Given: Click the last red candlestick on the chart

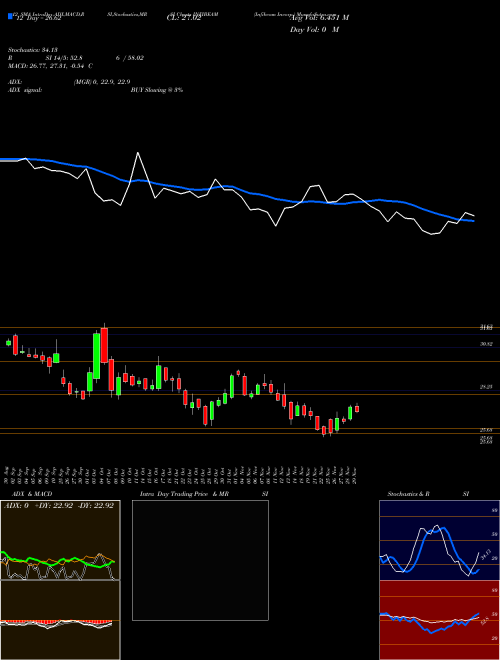Looking at the screenshot, I should click(357, 408).
